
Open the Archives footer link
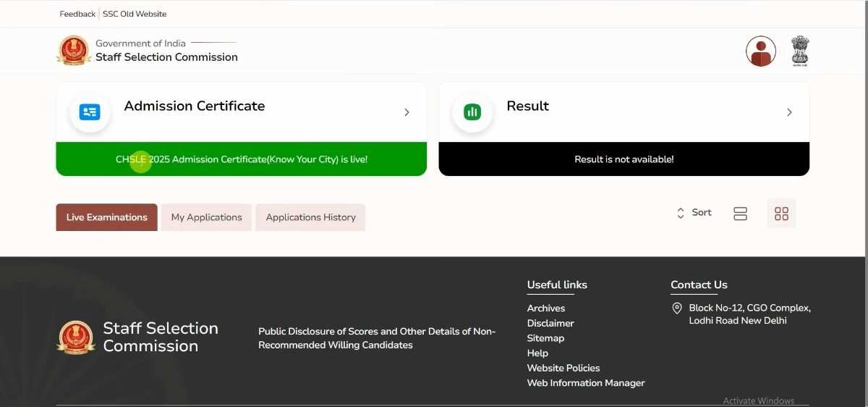point(545,309)
